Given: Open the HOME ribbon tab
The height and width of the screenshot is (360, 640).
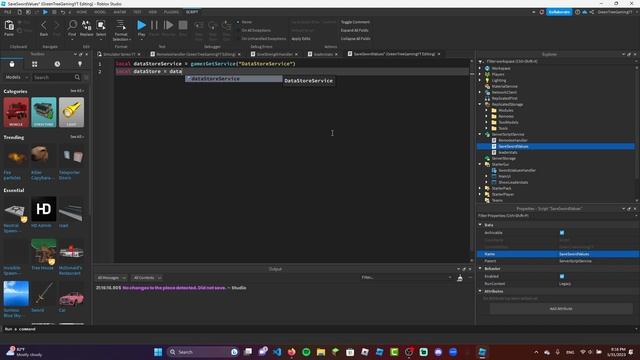Looking at the screenshot, I should coord(82,12).
